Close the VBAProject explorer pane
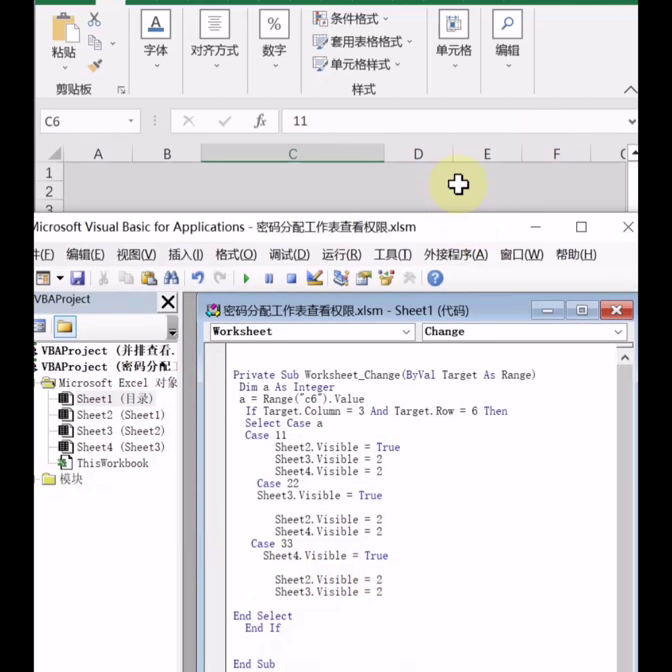 pyautogui.click(x=168, y=302)
